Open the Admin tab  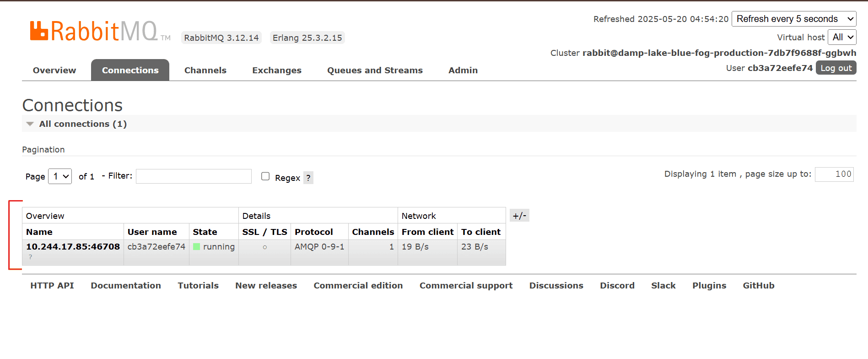coord(463,70)
